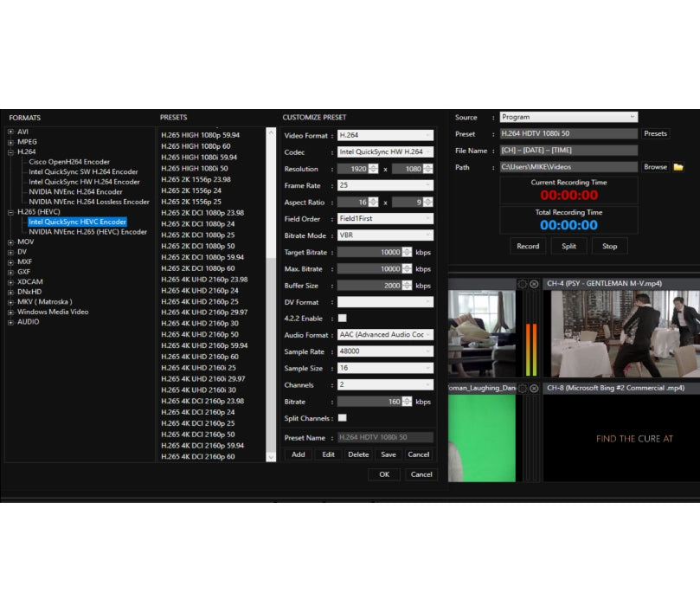Open settings icon left of CH-8 title
The height and width of the screenshot is (612, 700).
point(522,388)
